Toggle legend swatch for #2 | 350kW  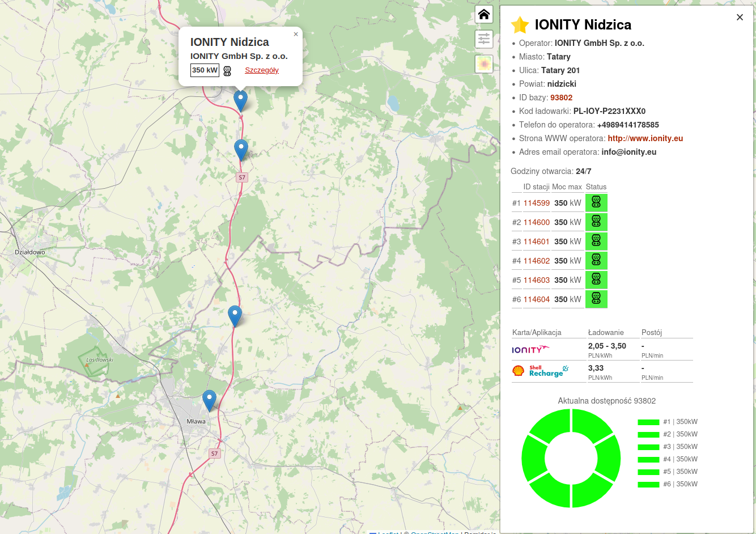pos(648,435)
